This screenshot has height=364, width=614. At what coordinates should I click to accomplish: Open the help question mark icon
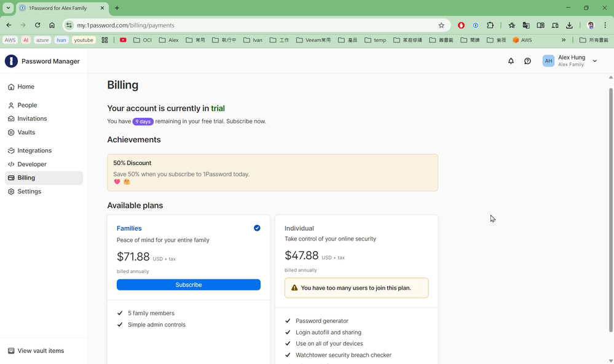[x=527, y=61]
